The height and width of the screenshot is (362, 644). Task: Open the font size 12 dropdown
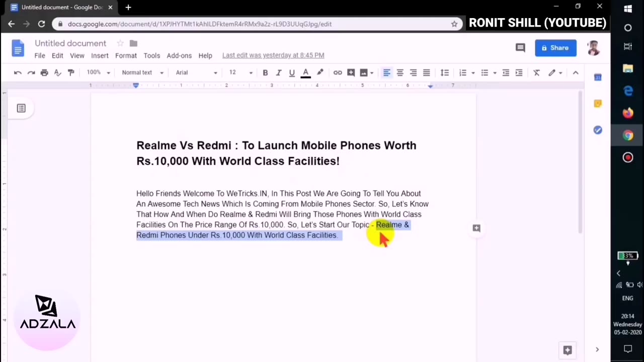(241, 72)
